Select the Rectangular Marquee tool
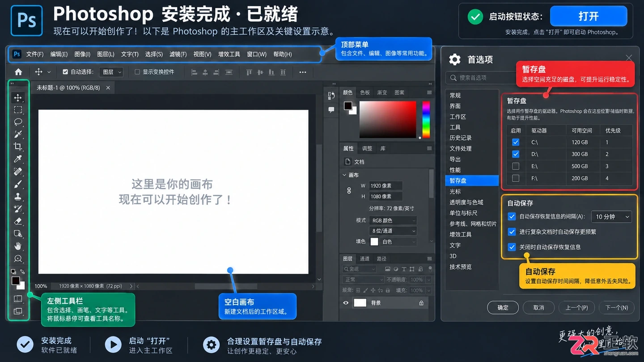Screen dimensions: 644x362 point(18,109)
